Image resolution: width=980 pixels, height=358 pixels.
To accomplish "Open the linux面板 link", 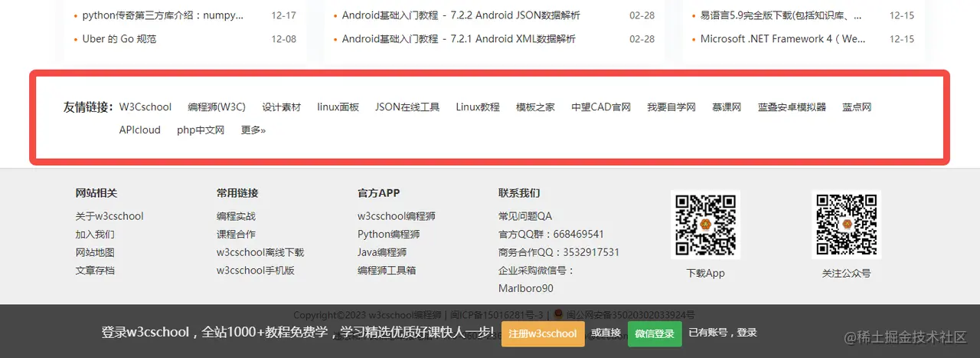I will tap(338, 107).
